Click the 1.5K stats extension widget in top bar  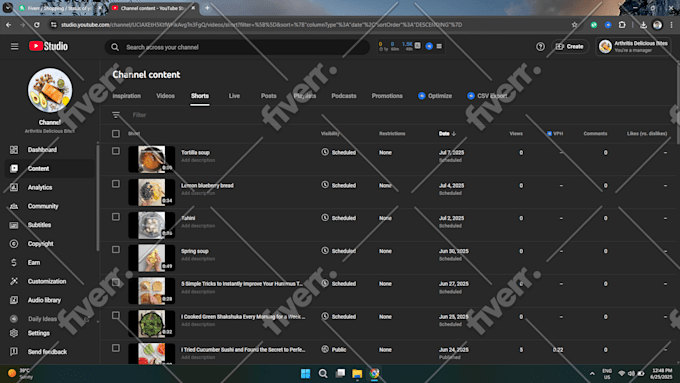point(407,46)
